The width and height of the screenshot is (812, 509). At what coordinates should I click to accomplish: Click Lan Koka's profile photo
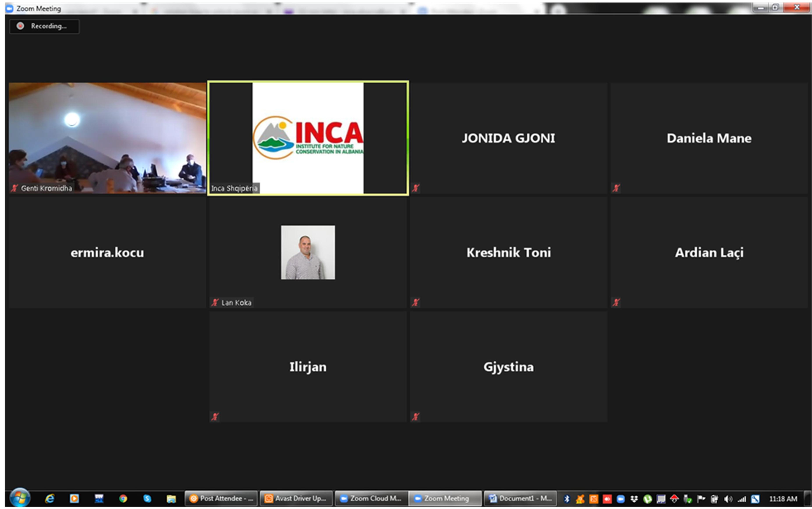(x=308, y=252)
